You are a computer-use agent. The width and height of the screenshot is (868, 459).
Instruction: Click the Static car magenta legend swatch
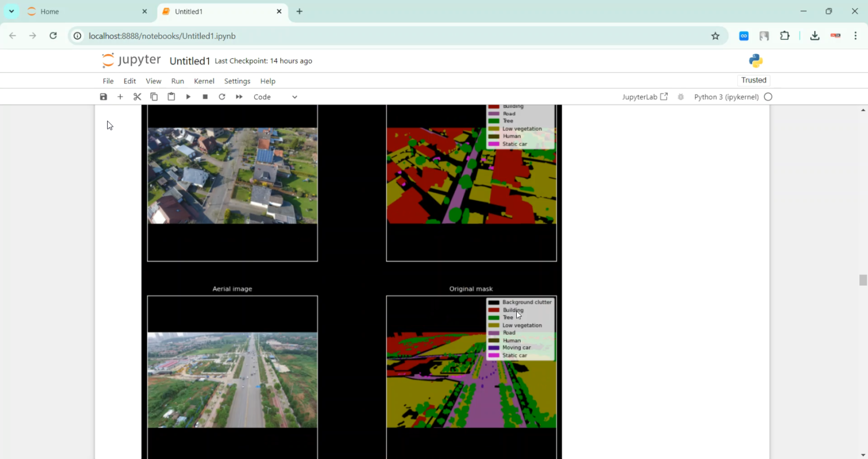(x=494, y=356)
